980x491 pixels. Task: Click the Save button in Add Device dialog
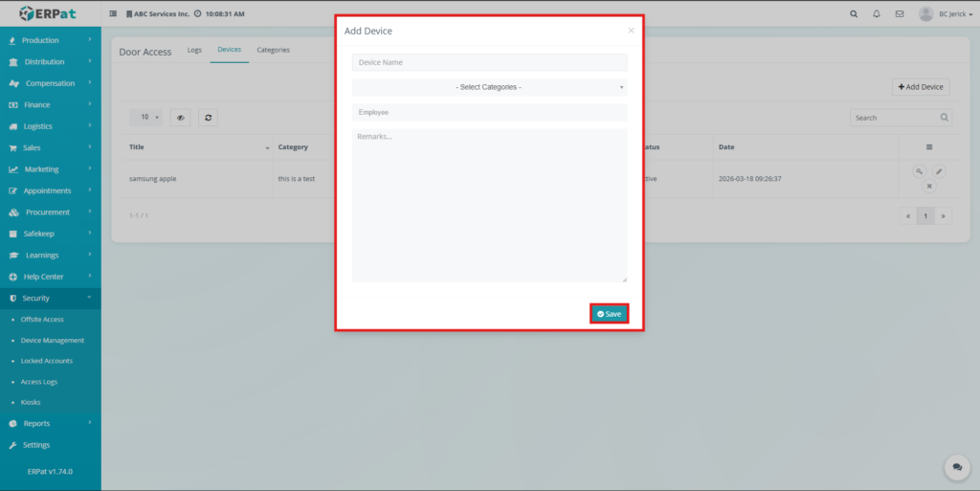pyautogui.click(x=609, y=314)
